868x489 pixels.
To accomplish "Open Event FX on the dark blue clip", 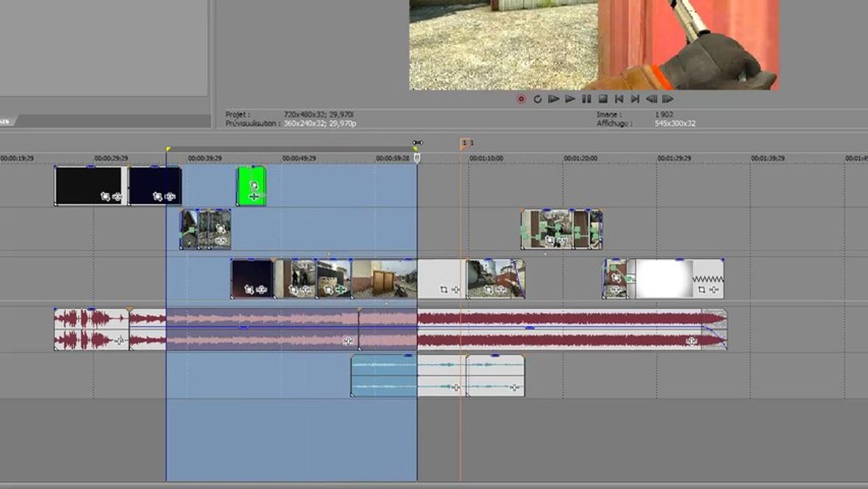I will (169, 196).
